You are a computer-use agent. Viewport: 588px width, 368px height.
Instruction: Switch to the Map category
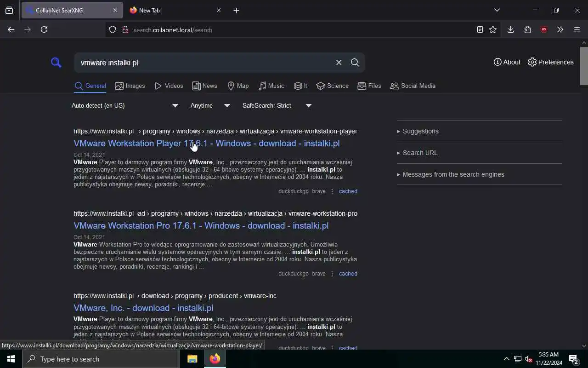pos(238,86)
